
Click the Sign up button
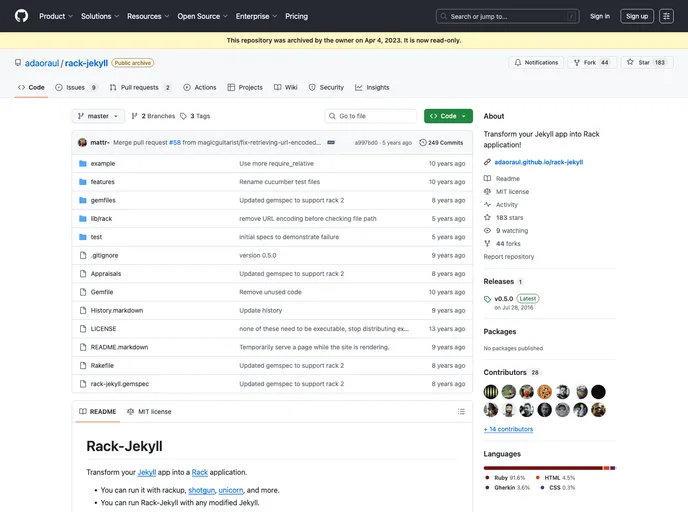pyautogui.click(x=637, y=16)
